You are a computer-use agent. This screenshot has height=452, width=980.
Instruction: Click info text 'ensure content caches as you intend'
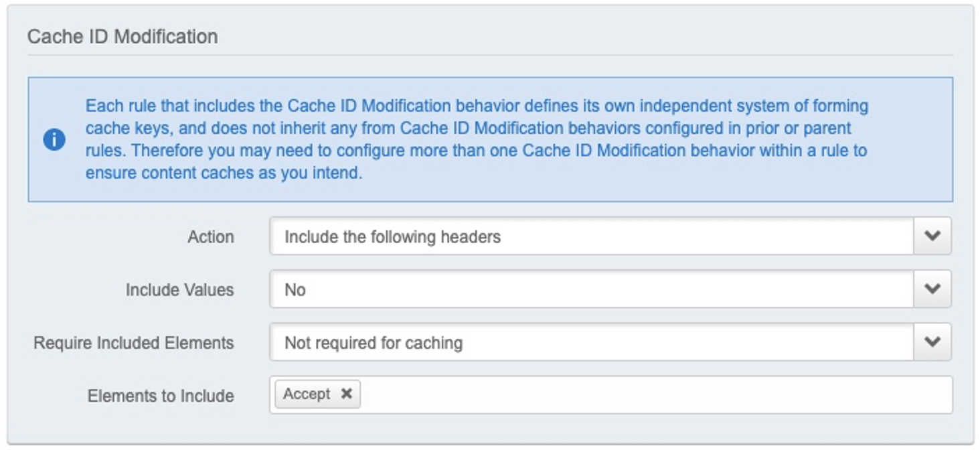click(223, 173)
